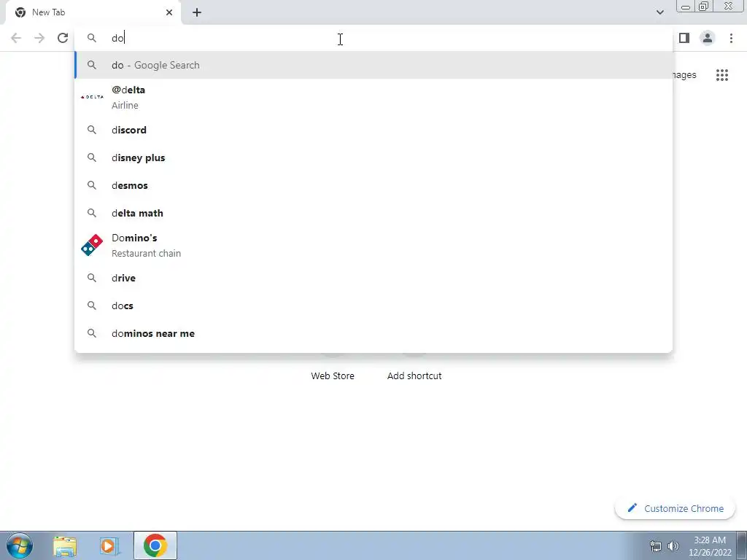Click the Delta airline logo icon
This screenshot has width=747, height=560.
(x=92, y=97)
